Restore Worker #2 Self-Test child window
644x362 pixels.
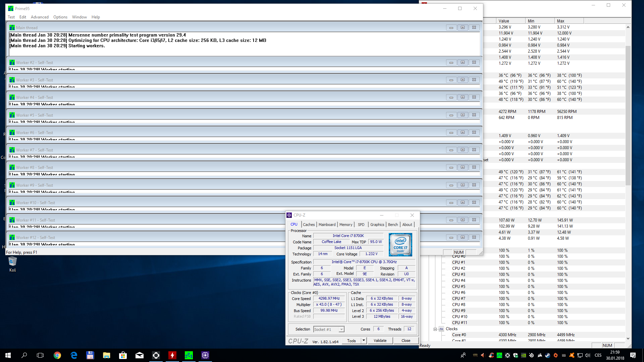(x=463, y=62)
